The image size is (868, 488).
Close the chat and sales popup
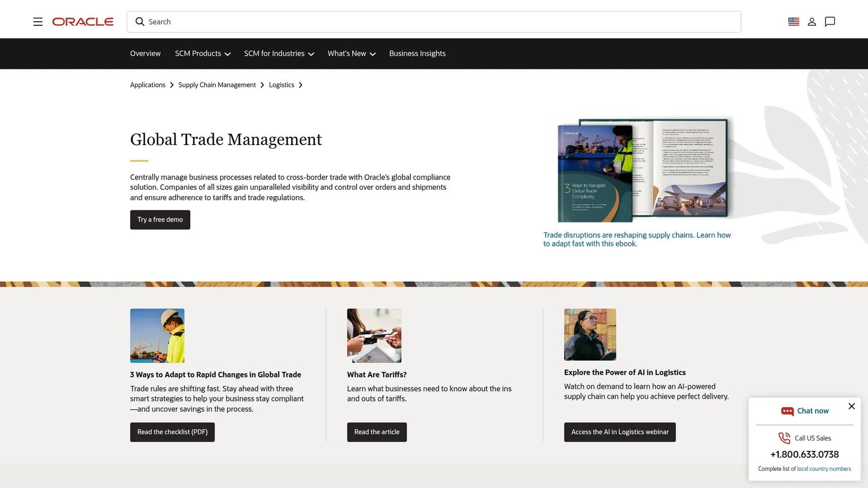[851, 406]
